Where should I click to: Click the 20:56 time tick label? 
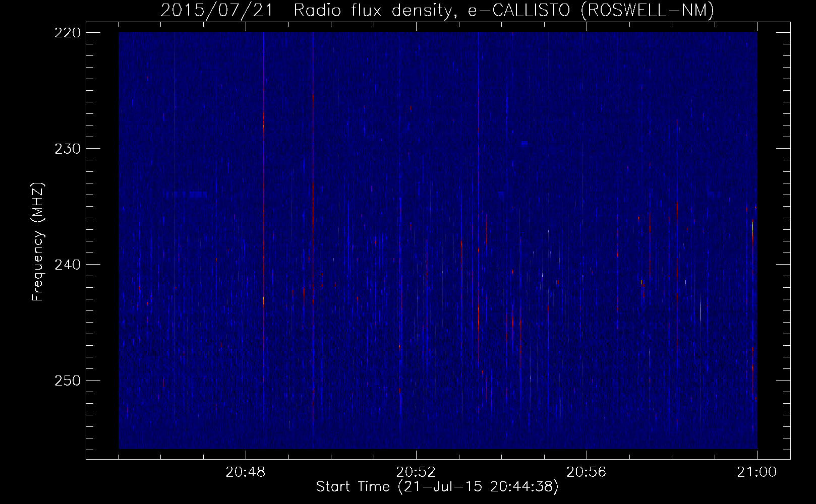point(587,472)
